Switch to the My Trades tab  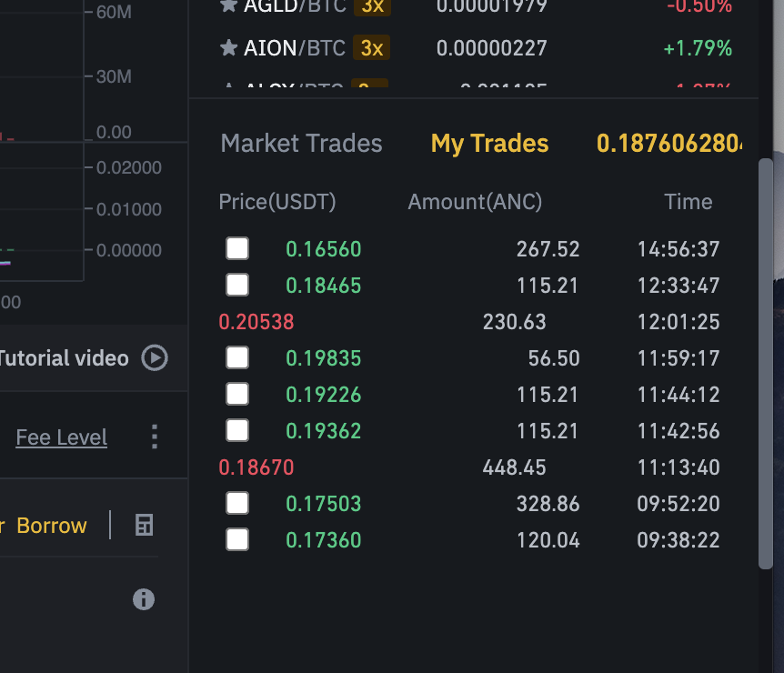coord(489,143)
